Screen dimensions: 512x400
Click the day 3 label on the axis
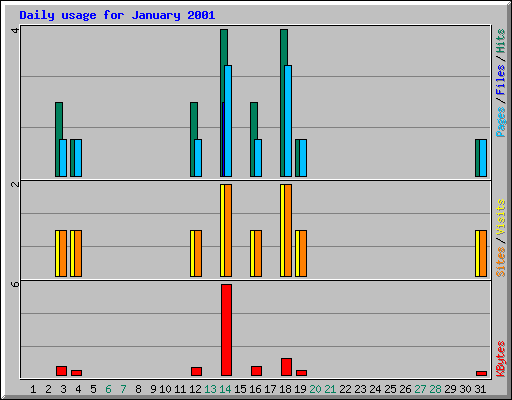click(63, 389)
